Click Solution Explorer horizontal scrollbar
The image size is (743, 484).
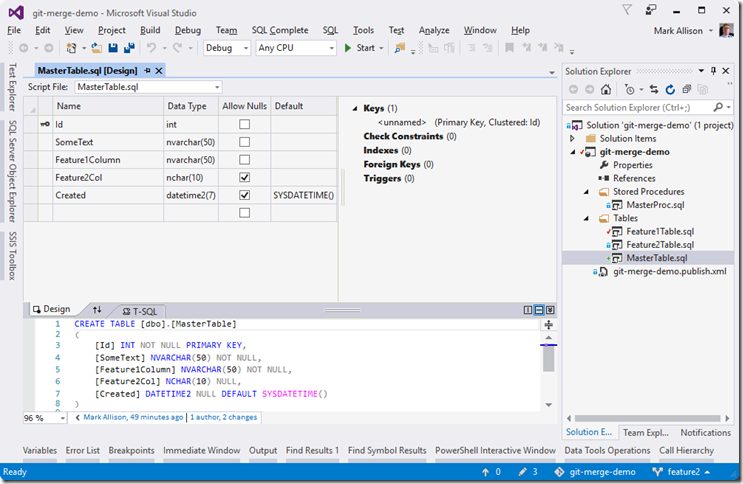coord(647,418)
